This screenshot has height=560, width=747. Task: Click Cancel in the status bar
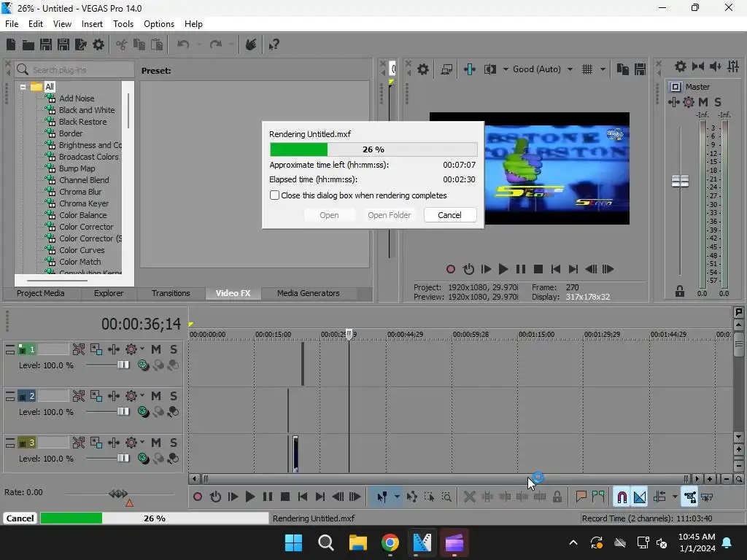(x=20, y=518)
